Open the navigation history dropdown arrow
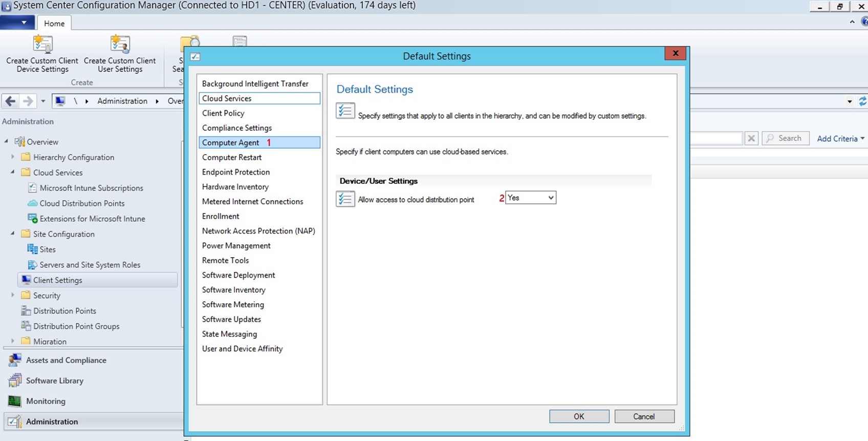Viewport: 868px width, 441px height. tap(43, 101)
